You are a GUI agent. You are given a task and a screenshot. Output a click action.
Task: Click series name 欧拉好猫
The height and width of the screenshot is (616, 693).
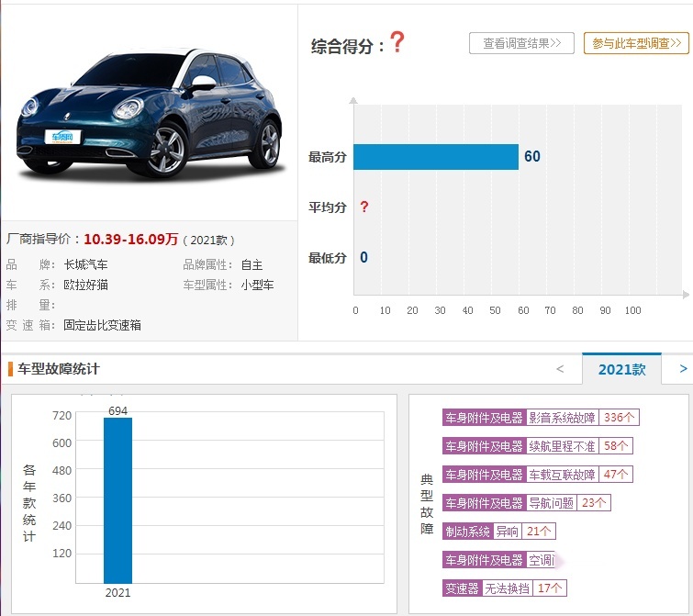[x=85, y=285]
